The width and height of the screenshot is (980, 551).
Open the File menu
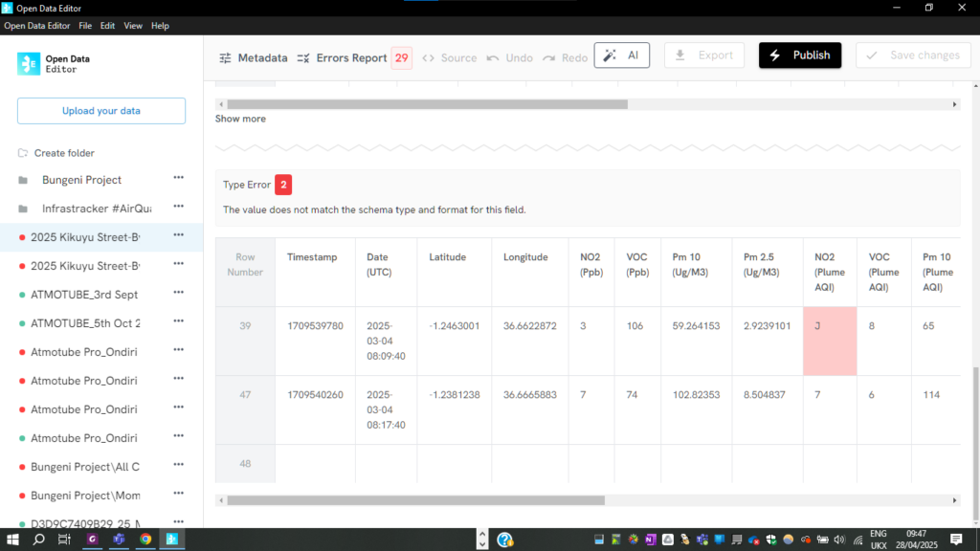(85, 26)
